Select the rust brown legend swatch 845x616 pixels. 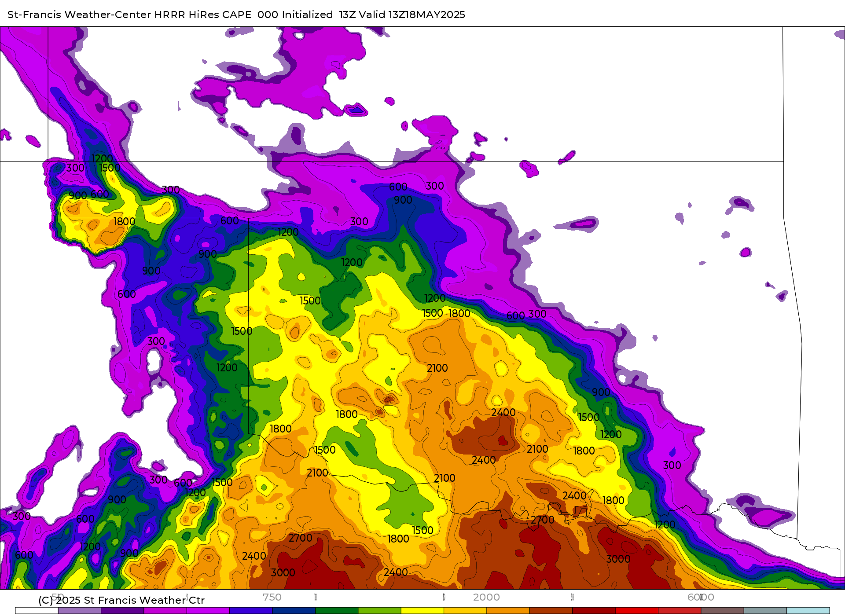click(551, 611)
